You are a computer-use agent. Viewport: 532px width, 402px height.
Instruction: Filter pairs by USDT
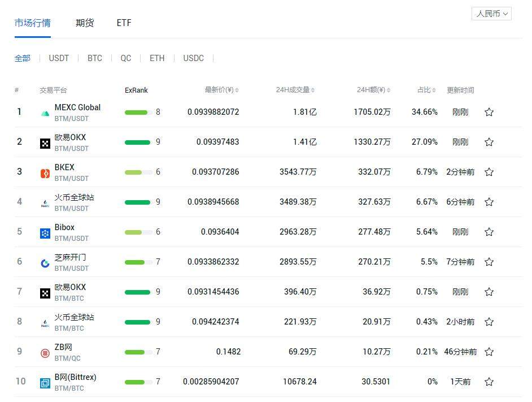click(59, 58)
